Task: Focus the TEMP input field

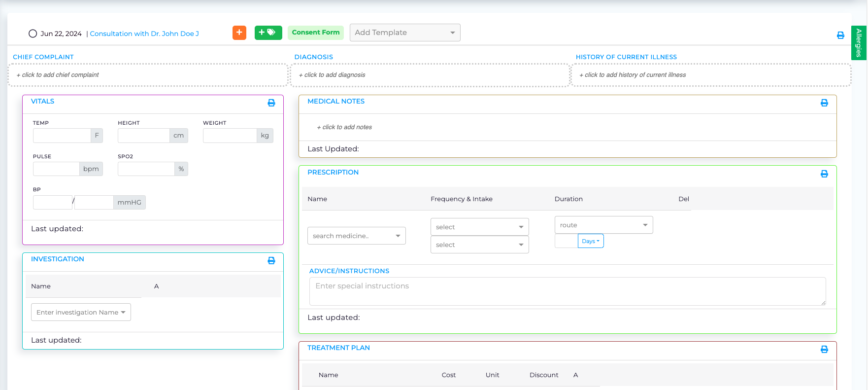Action: tap(62, 136)
